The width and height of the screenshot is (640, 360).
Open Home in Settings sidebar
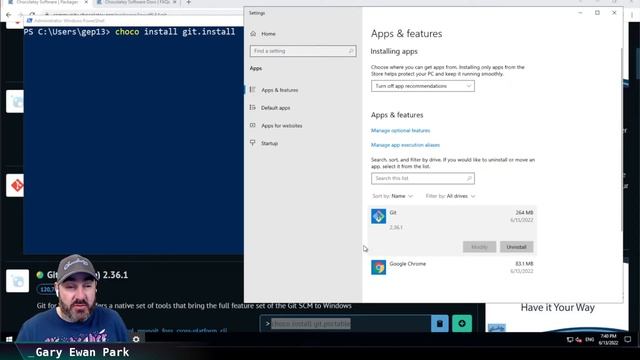pos(268,34)
